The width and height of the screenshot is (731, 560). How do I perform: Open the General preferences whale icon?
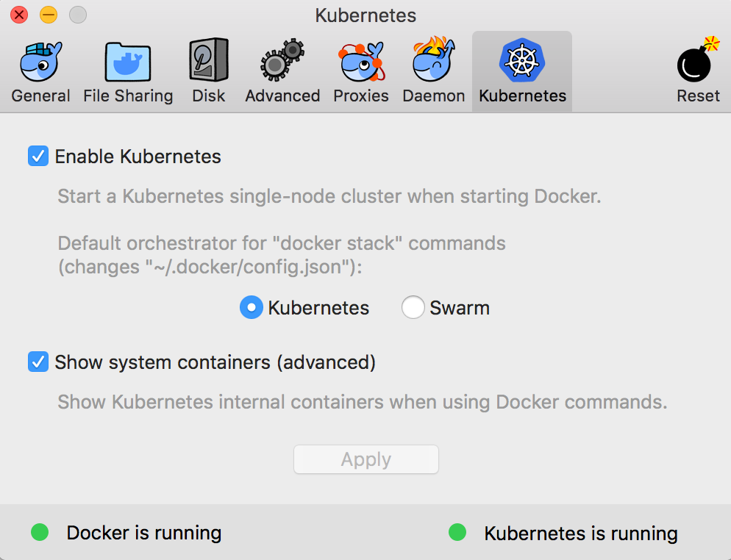click(x=41, y=62)
